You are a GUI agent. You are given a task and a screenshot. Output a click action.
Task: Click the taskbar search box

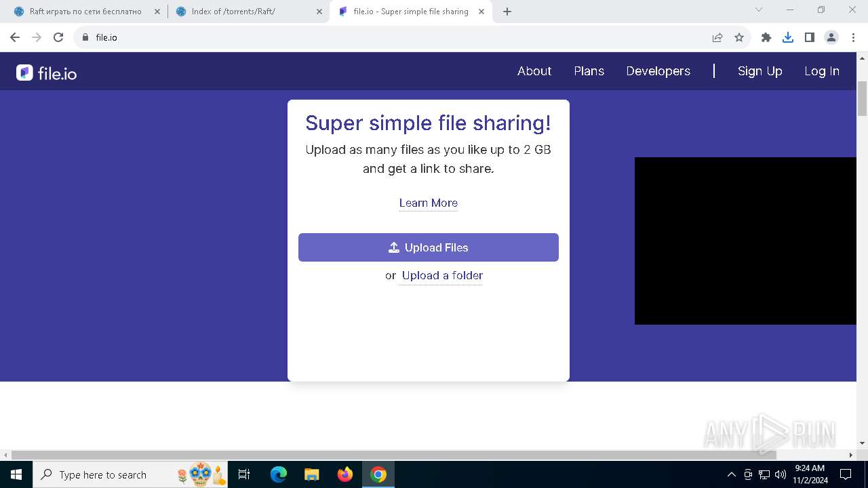click(131, 474)
